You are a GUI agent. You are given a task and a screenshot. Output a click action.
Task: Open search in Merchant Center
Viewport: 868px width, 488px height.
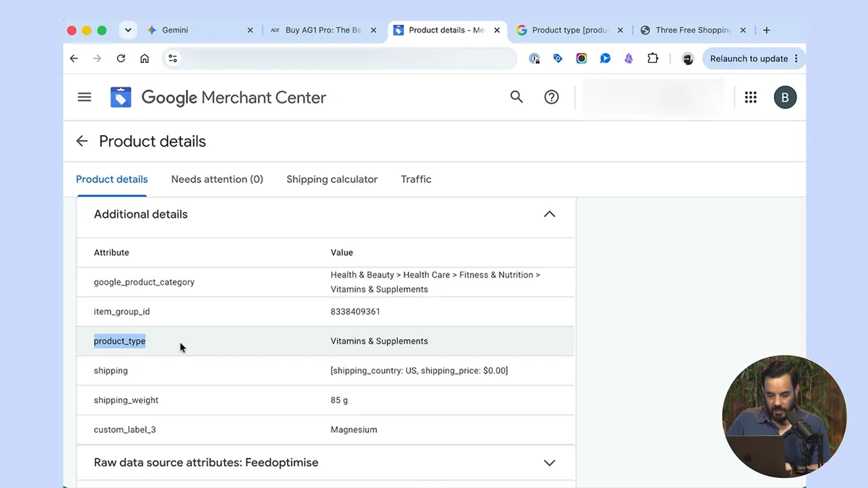click(516, 97)
